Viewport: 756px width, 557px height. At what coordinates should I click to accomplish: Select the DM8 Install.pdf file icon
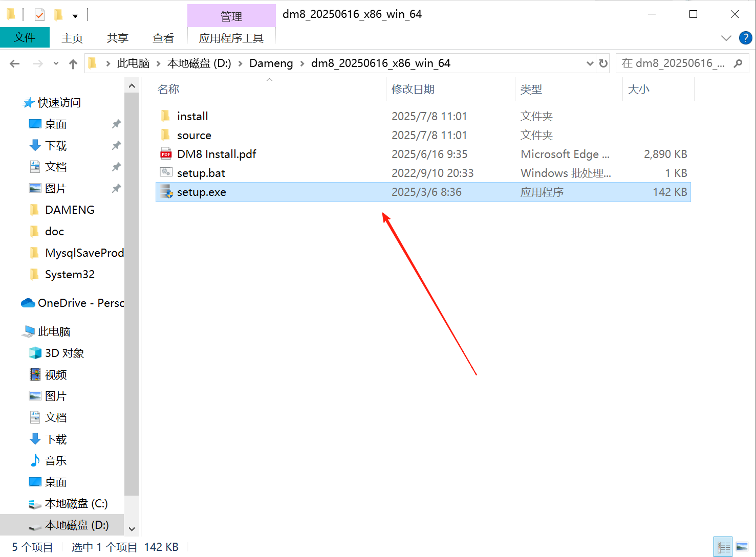click(166, 154)
